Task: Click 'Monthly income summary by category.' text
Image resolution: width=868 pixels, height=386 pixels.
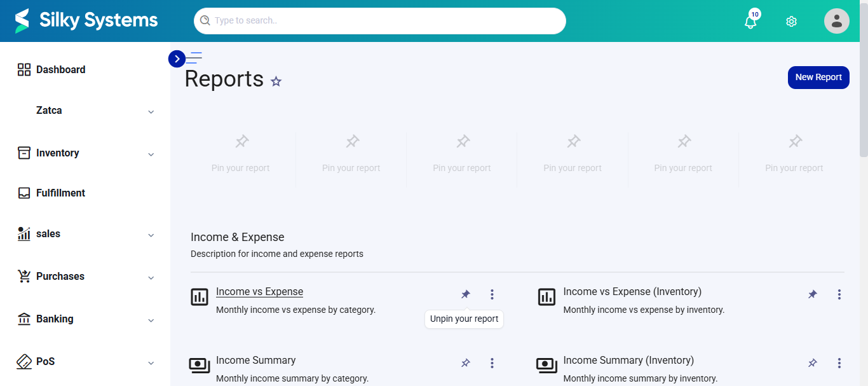Action: point(292,378)
